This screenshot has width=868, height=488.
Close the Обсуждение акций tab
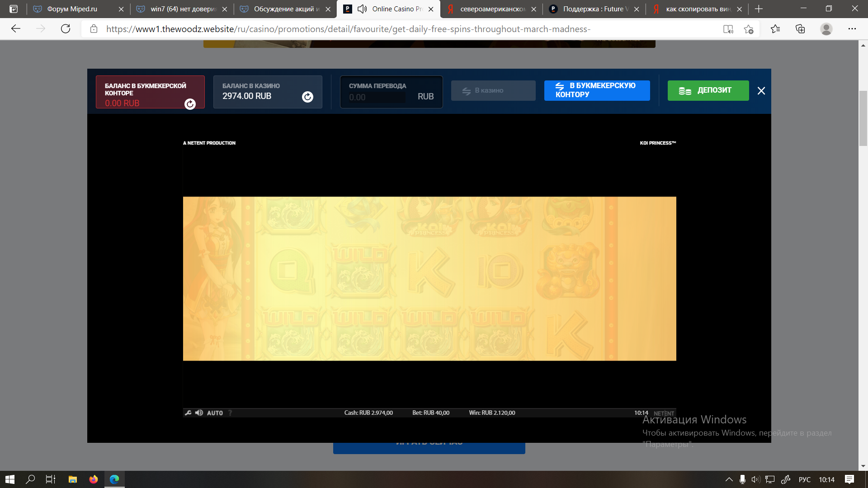[328, 9]
